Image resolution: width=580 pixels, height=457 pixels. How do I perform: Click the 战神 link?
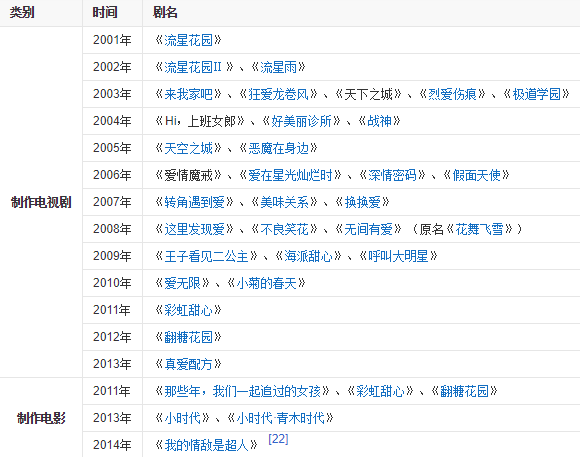coord(380,121)
